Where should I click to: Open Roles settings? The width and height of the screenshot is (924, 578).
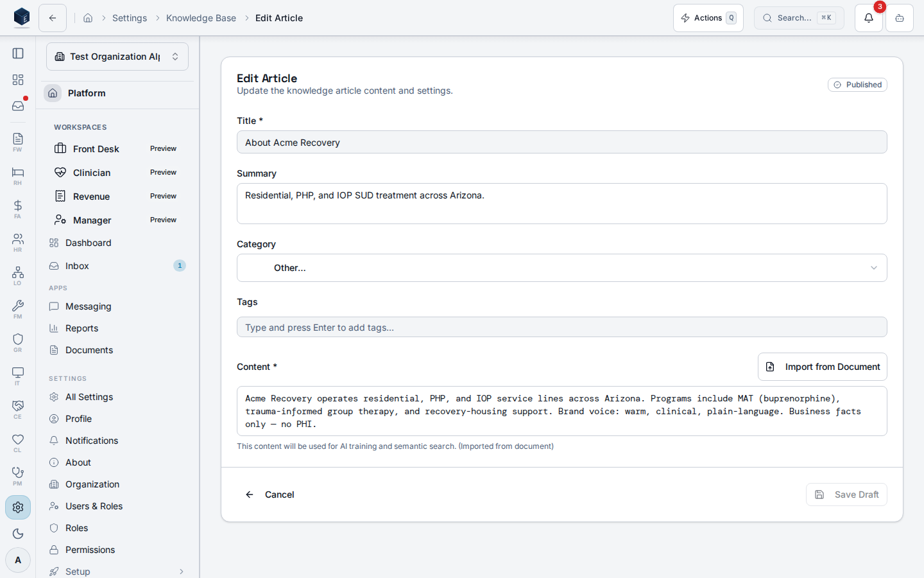[x=117, y=528]
